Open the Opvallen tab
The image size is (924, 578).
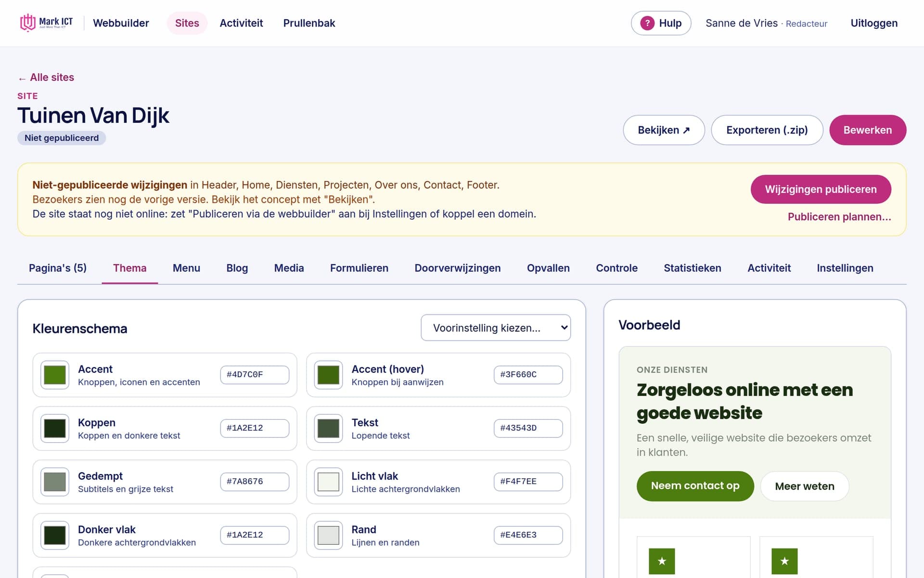(548, 268)
